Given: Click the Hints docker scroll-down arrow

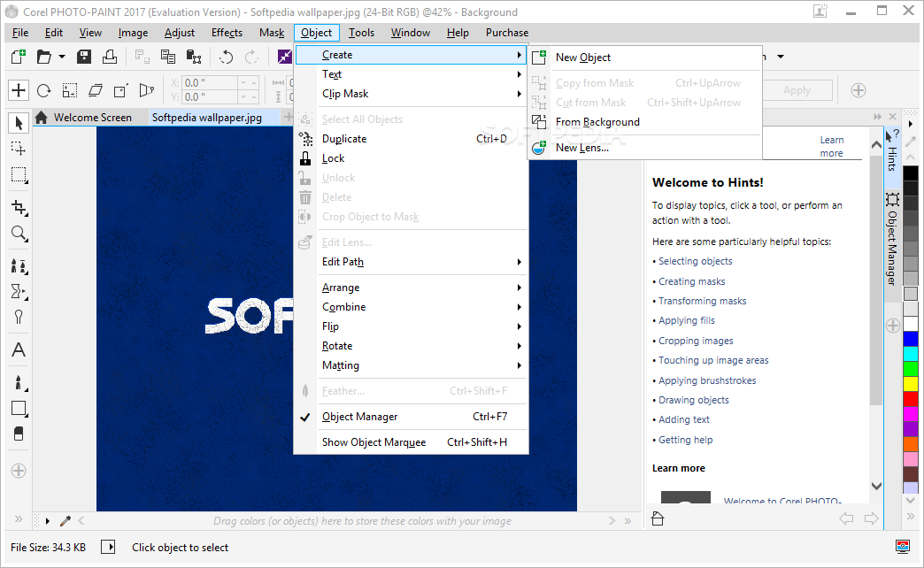Looking at the screenshot, I should (876, 486).
